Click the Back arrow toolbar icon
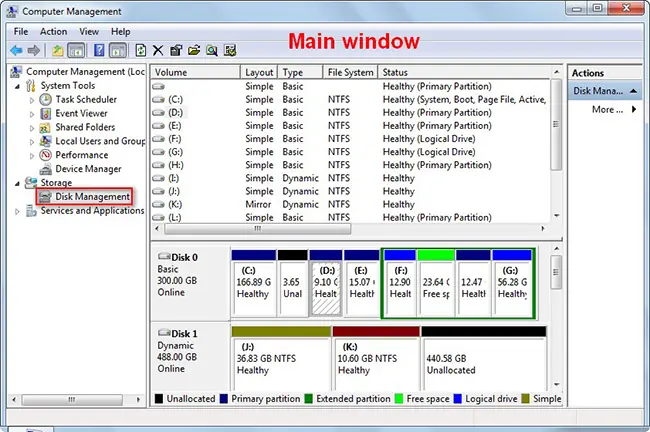 (x=16, y=51)
